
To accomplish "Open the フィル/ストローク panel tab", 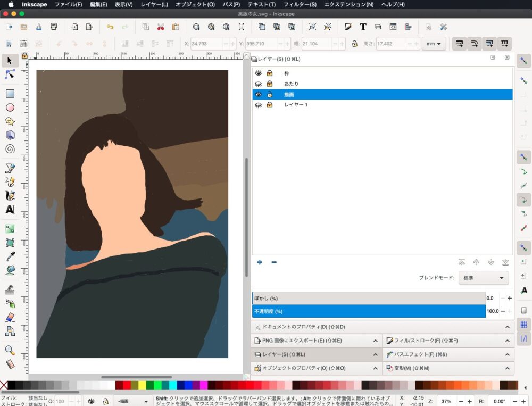I will 426,341.
